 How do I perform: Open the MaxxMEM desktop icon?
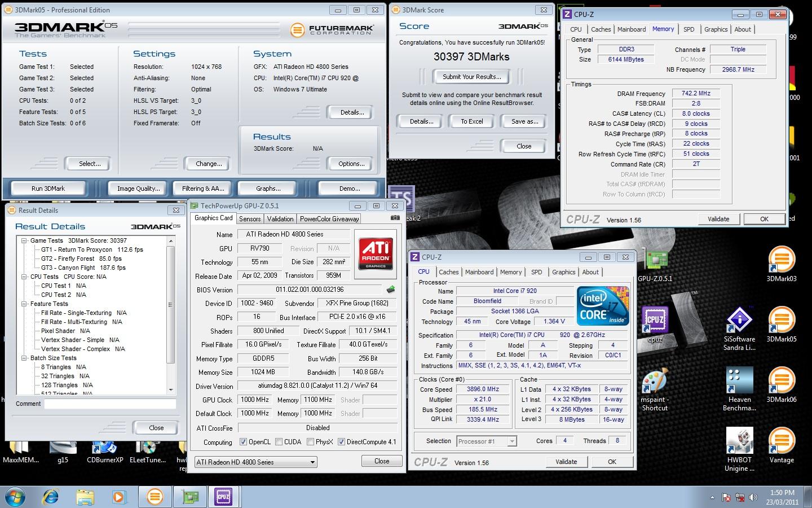coord(21,452)
